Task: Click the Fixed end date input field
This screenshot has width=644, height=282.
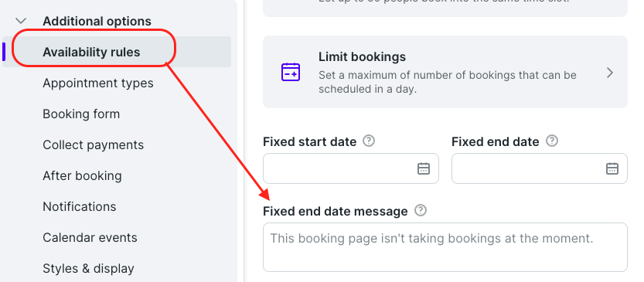Action: click(540, 168)
